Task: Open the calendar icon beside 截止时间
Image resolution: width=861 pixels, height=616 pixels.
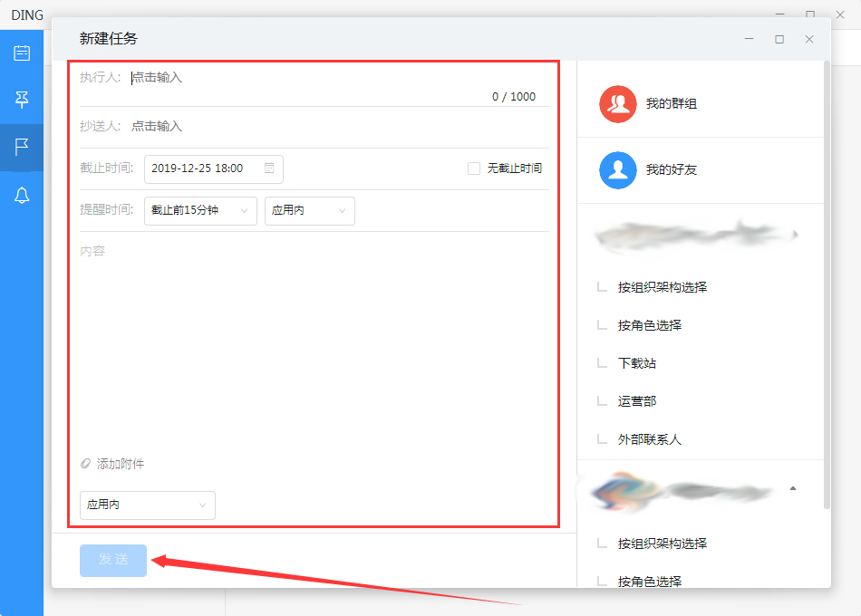Action: point(269,168)
